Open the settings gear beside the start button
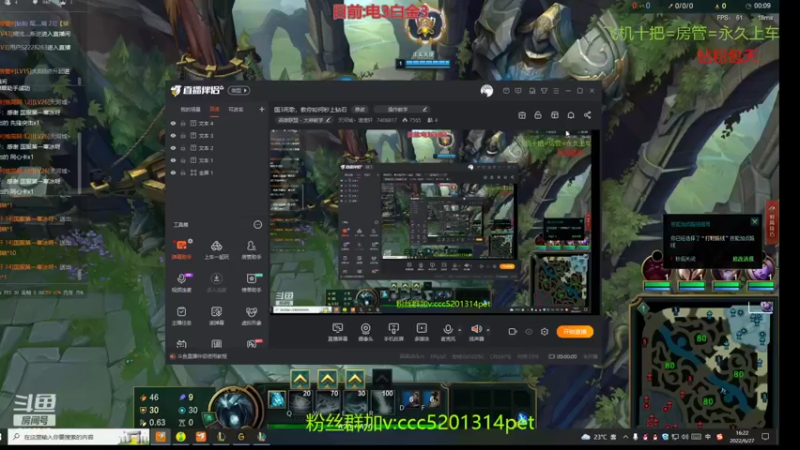This screenshot has height=450, width=800. pyautogui.click(x=544, y=332)
